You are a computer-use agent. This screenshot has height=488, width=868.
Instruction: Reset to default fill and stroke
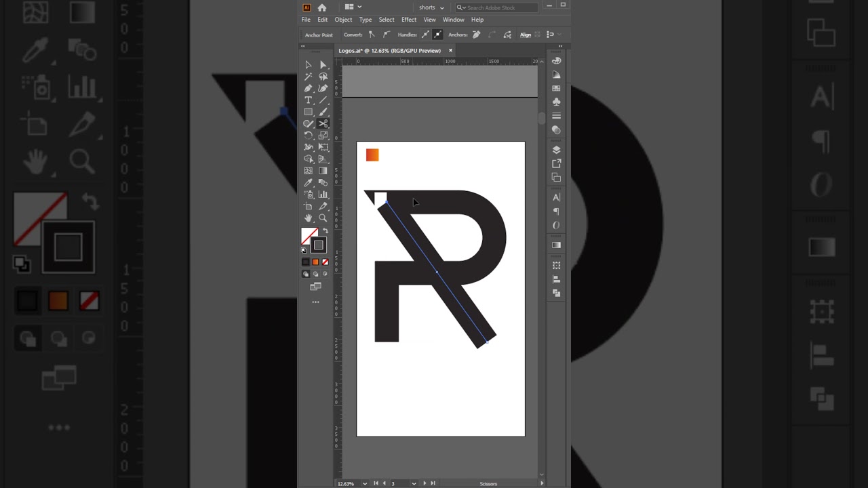(x=304, y=250)
